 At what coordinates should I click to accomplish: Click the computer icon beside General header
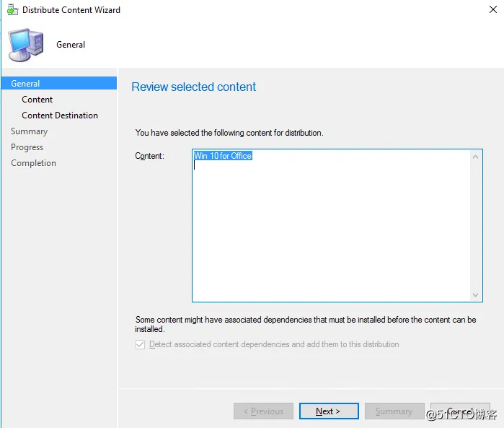point(26,45)
